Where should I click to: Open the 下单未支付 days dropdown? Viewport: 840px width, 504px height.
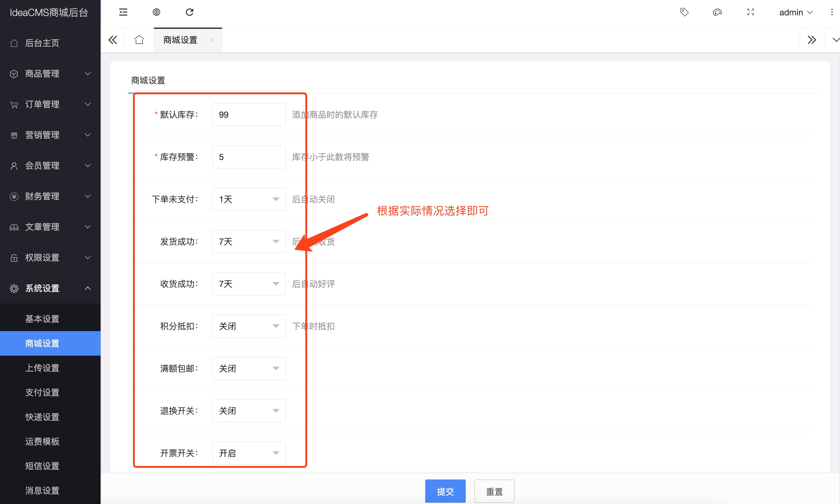click(x=249, y=199)
